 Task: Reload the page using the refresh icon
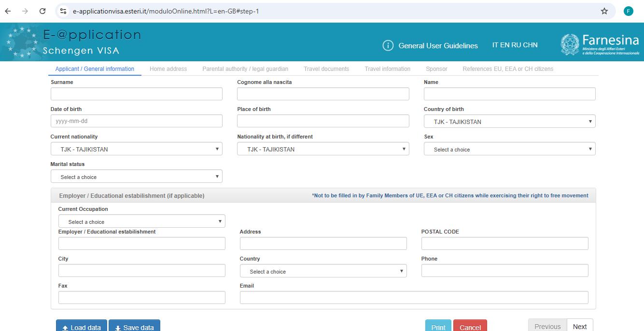click(x=42, y=11)
